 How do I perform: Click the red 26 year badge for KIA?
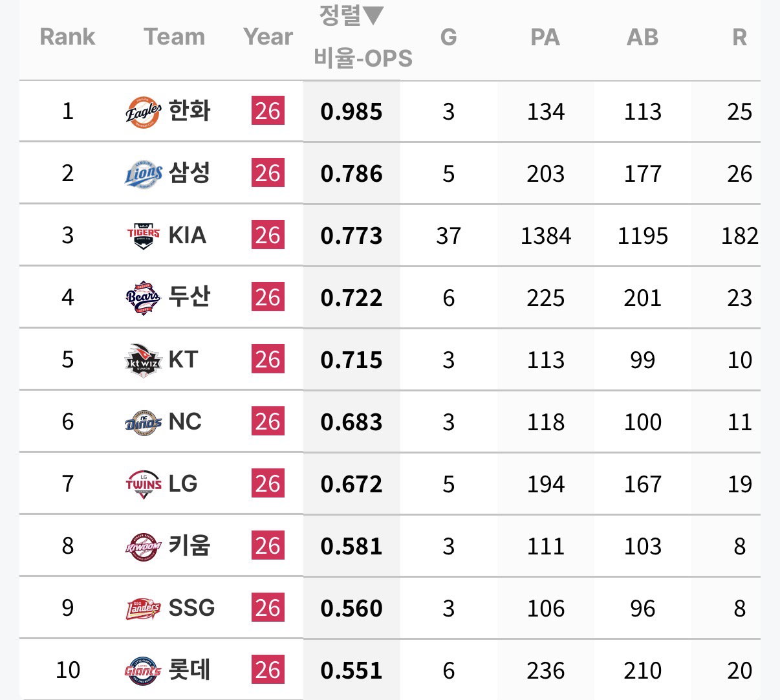[268, 235]
